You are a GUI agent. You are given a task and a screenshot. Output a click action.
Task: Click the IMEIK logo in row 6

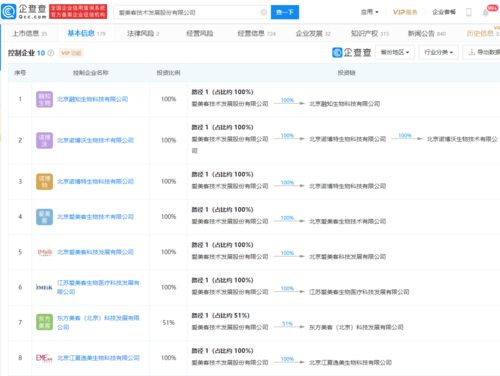coord(44,287)
